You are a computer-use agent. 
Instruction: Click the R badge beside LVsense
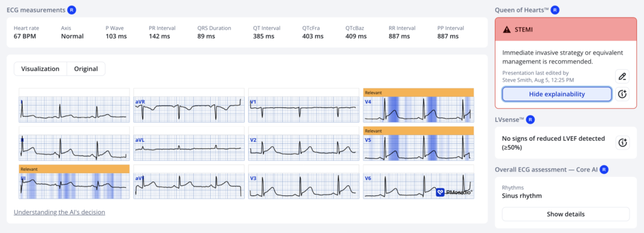[x=531, y=119]
